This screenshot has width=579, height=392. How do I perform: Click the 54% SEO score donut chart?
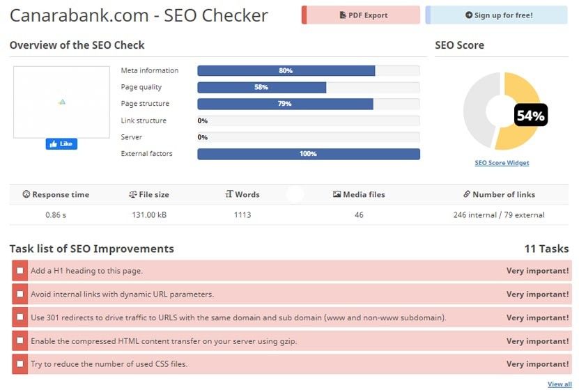point(502,111)
